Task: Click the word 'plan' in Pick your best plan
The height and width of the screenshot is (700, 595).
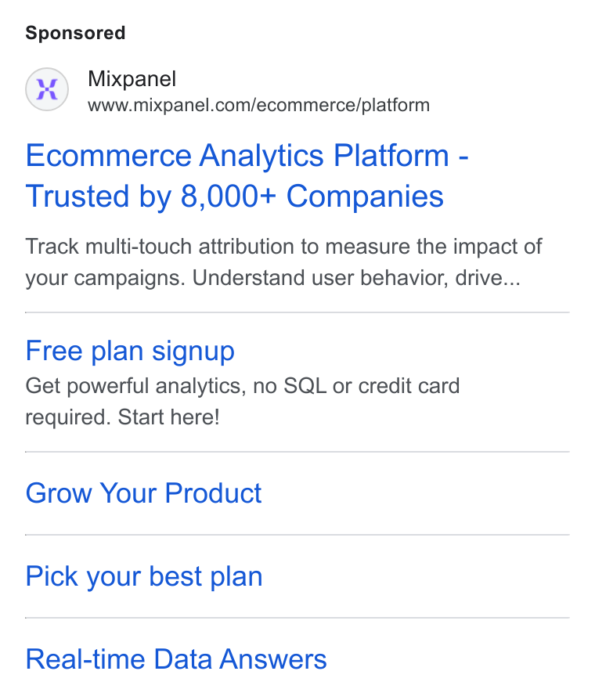Action: coord(236,577)
